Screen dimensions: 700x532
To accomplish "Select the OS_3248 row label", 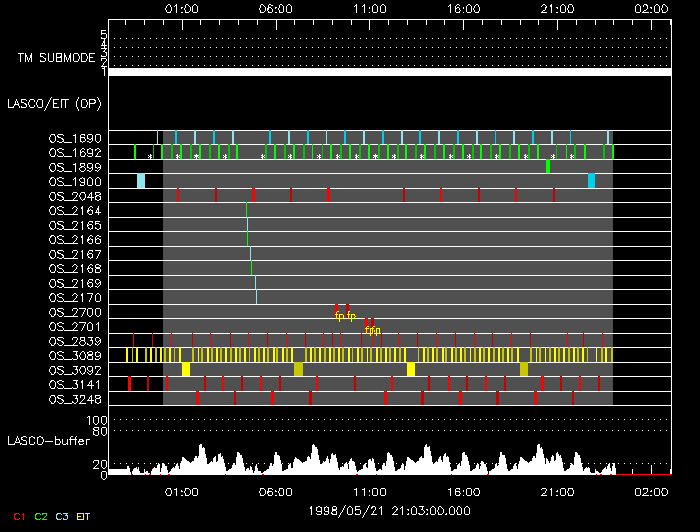I will (75, 399).
